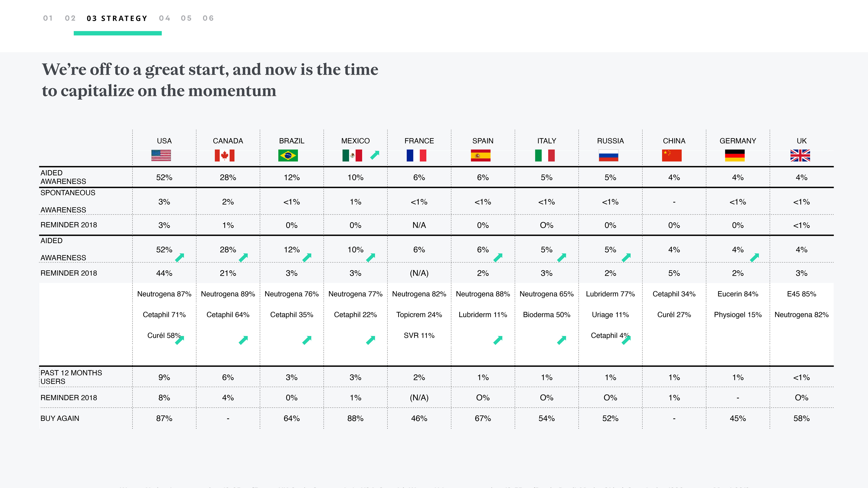Click the USA Neutrogena 87% entry
868x488 pixels.
[x=164, y=294]
